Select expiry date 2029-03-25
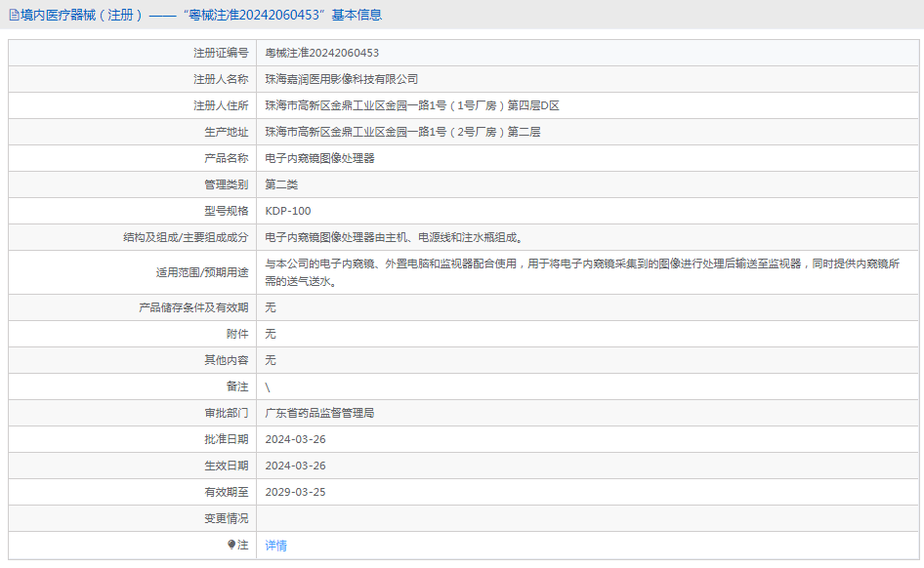Screen dimensions: 924x568 (295, 492)
